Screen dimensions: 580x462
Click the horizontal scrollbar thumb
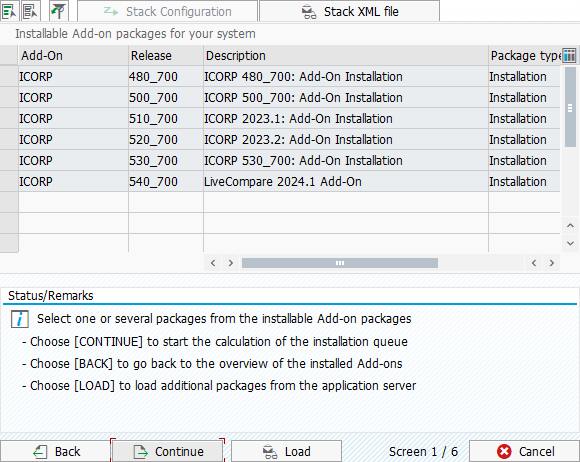coord(340,263)
